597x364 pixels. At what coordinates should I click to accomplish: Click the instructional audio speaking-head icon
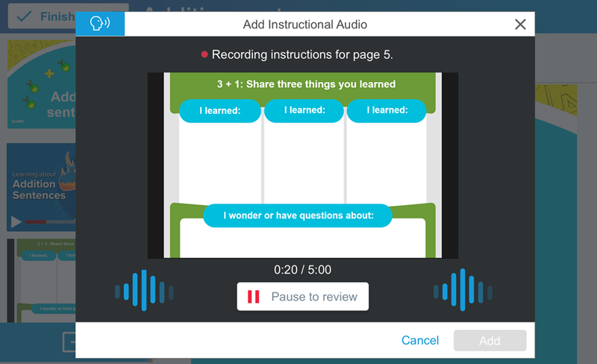point(100,24)
